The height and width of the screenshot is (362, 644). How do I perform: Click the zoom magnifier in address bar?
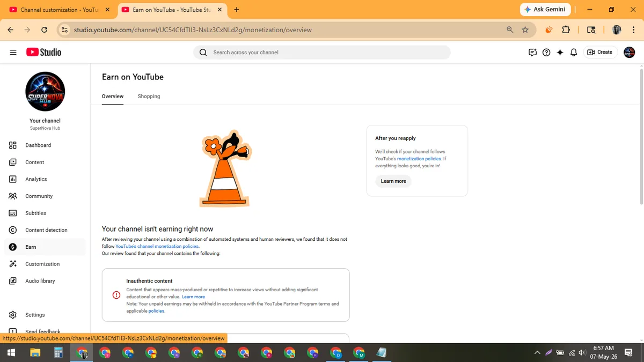coord(510,30)
